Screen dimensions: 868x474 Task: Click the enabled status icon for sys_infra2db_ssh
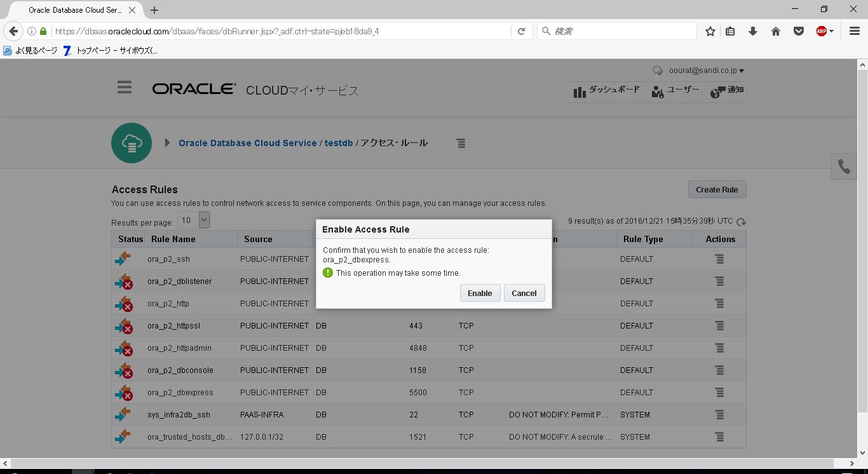pos(123,414)
